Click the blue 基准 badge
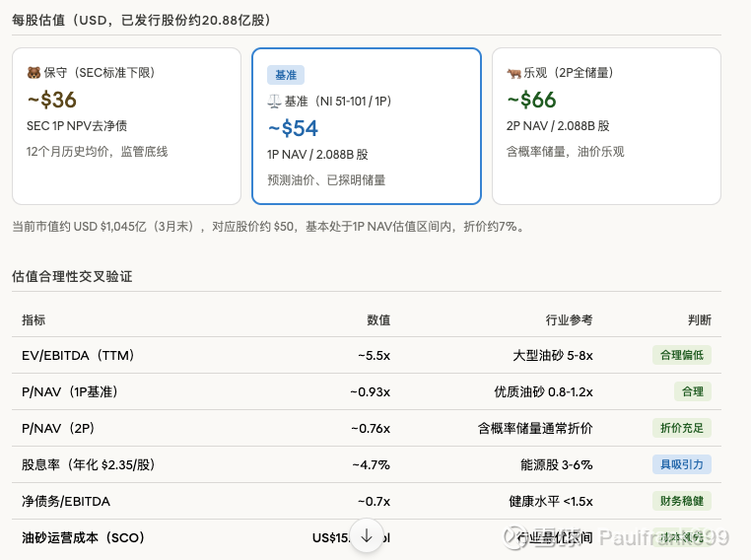The image size is (751, 560). click(286, 75)
